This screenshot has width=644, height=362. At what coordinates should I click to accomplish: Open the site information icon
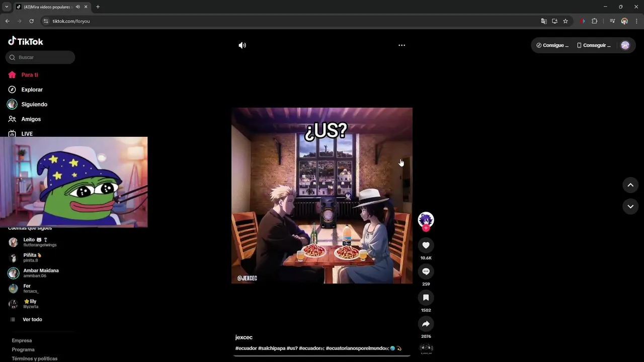pos(46,21)
